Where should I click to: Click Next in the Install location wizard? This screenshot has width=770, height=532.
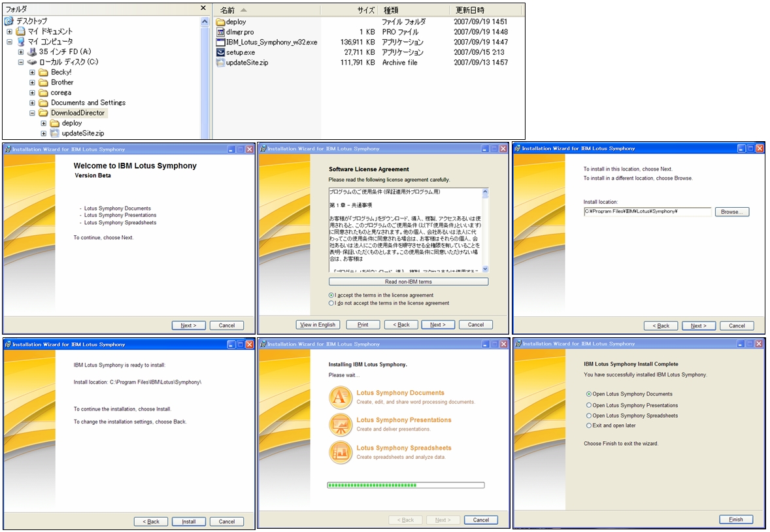click(698, 325)
